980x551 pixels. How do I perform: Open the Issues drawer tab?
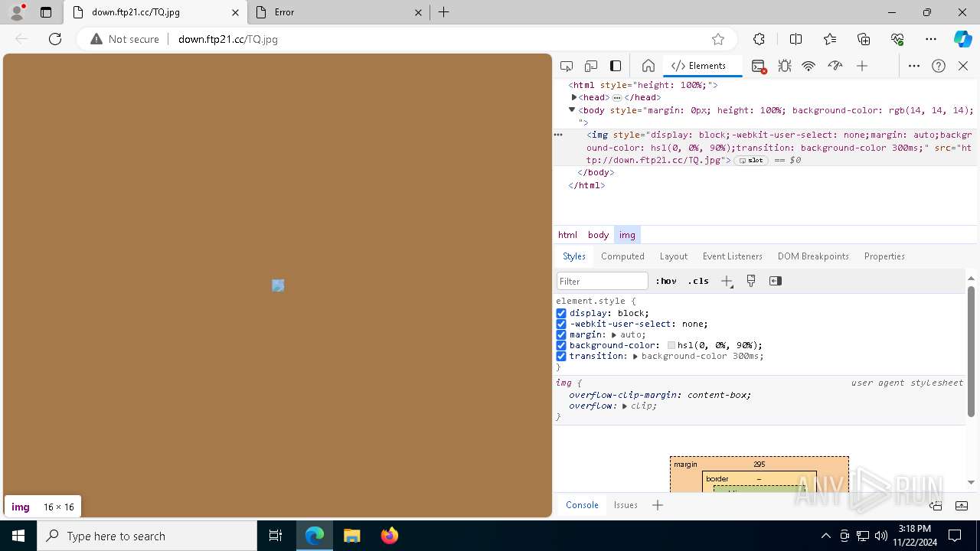(x=626, y=505)
